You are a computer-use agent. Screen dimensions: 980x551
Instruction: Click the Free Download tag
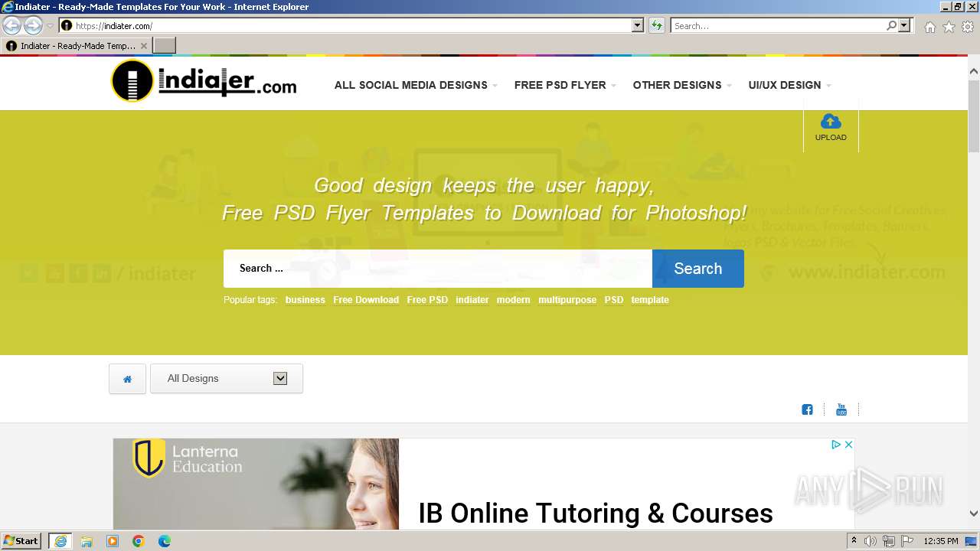point(366,300)
